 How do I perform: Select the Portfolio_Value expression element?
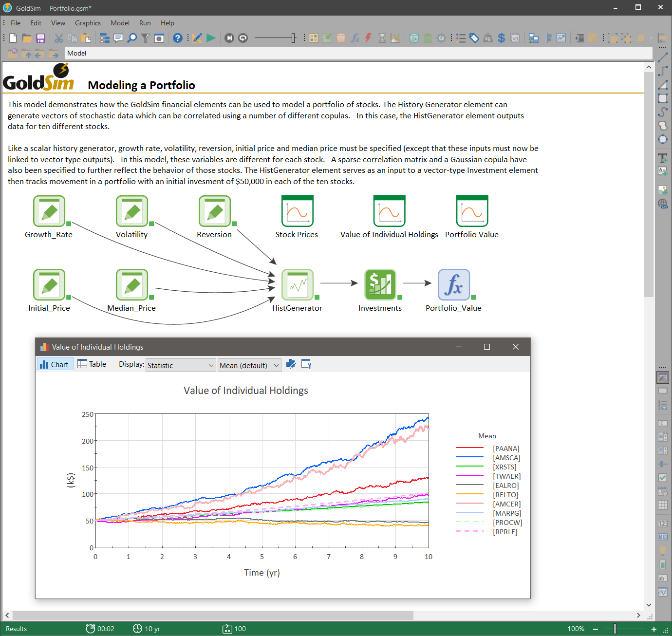pos(454,284)
